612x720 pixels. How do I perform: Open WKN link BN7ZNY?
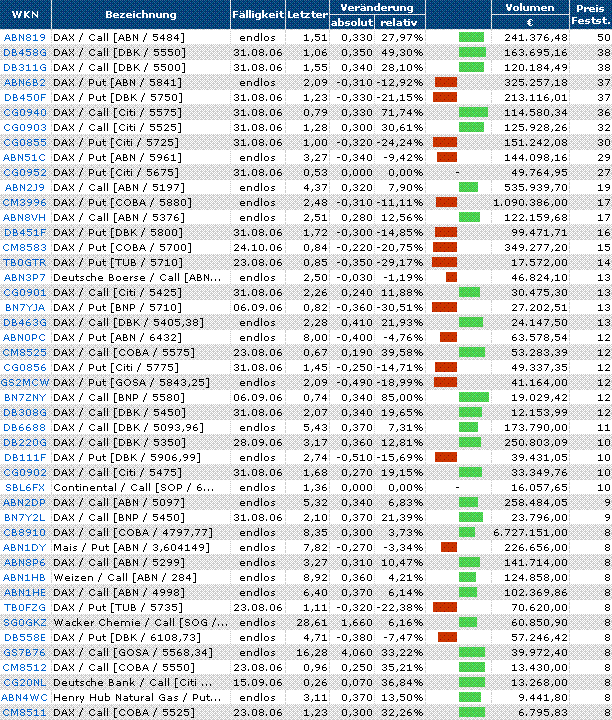(25, 397)
